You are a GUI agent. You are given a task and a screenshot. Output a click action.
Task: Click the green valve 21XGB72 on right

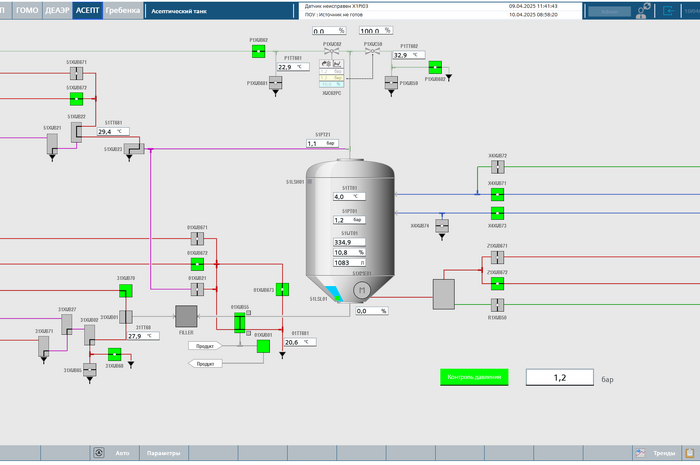(497, 283)
